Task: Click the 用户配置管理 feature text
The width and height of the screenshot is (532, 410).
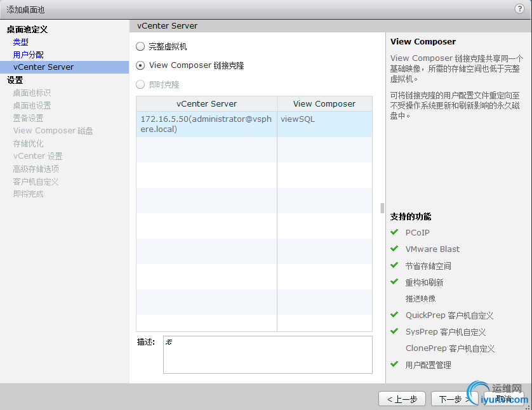Action: pos(428,365)
